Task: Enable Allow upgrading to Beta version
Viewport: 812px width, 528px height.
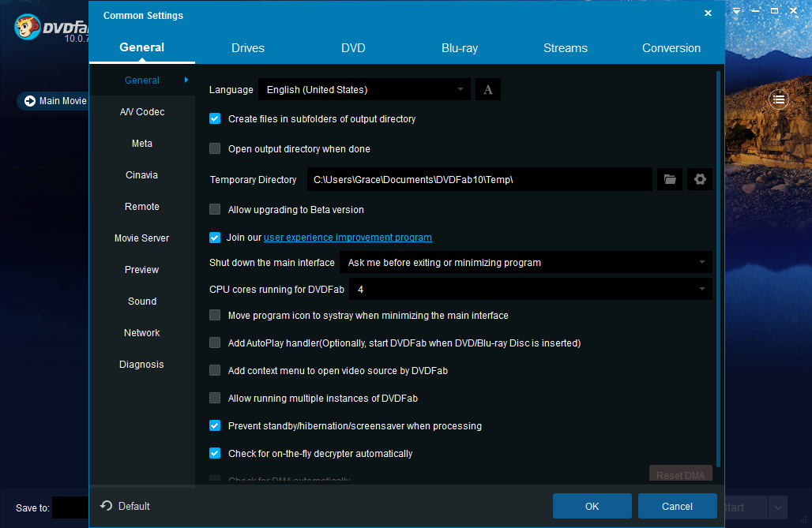Action: pyautogui.click(x=215, y=210)
